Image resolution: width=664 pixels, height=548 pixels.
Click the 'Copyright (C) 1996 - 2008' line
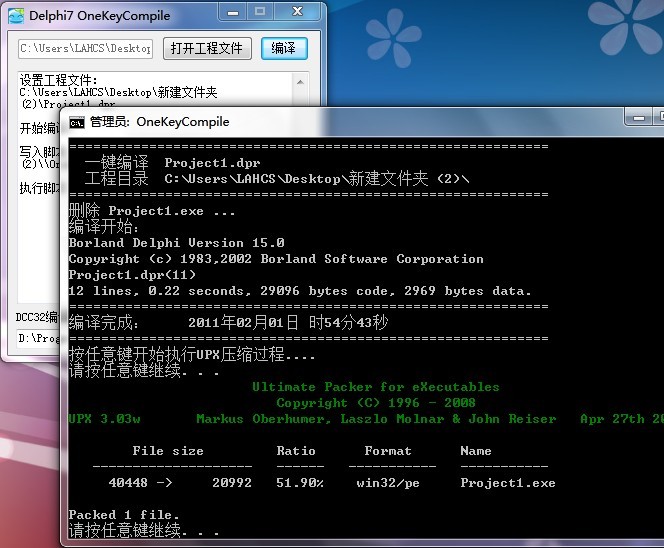pos(376,403)
